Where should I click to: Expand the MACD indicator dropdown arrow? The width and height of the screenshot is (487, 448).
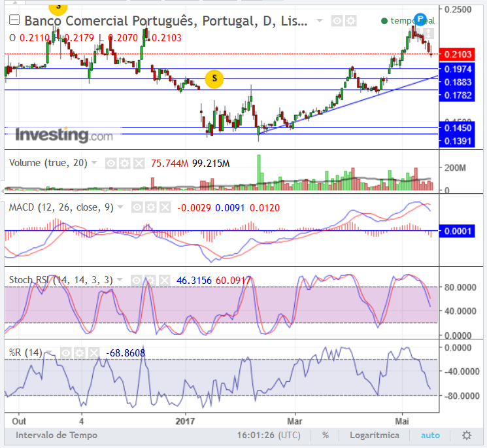click(x=120, y=207)
